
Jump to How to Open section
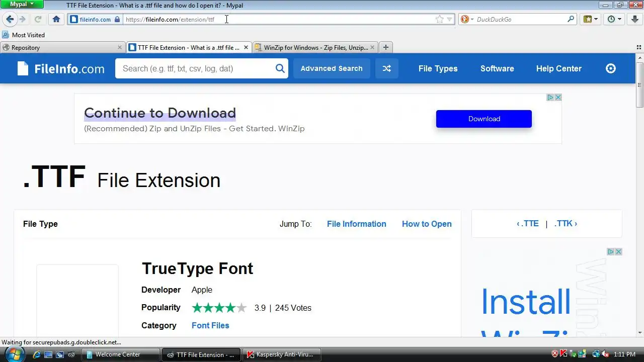(x=427, y=224)
